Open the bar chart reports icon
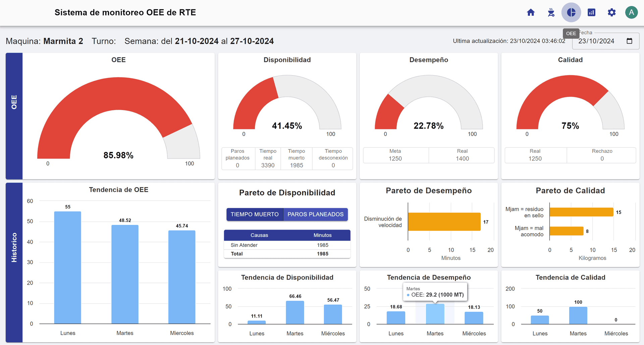This screenshot has width=644, height=345. point(591,12)
